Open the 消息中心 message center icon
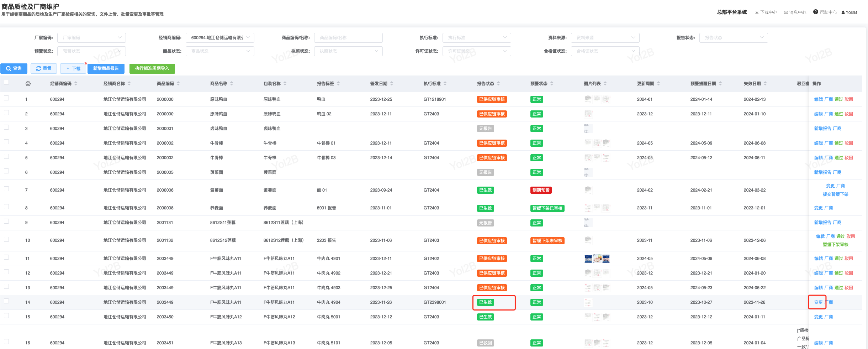 click(786, 12)
